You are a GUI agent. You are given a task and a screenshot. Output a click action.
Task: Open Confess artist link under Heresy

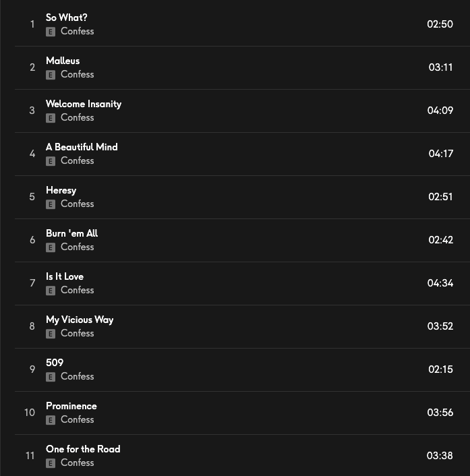(x=77, y=204)
